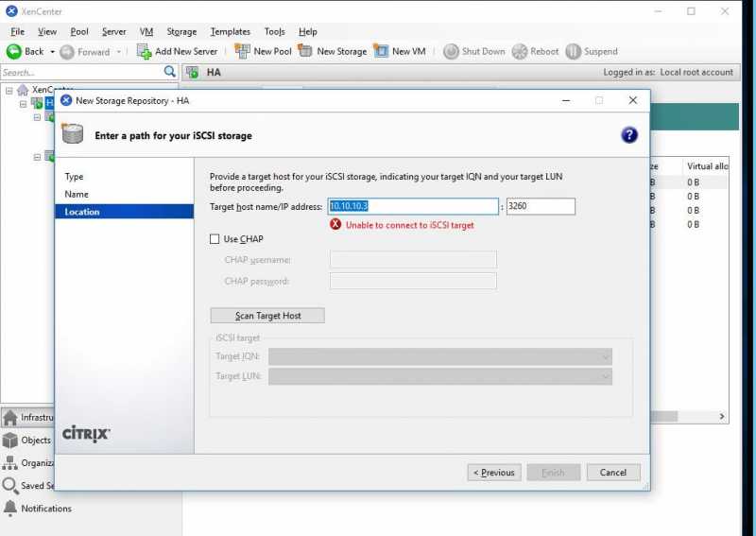
Task: Click the search magnifier icon
Action: (170, 72)
